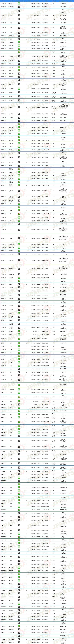Viewport: 74px width, 644px height.
Task: Click 'LFX (XU7JB)' in the Citroen Berlingo row
Action: tap(63, 4)
